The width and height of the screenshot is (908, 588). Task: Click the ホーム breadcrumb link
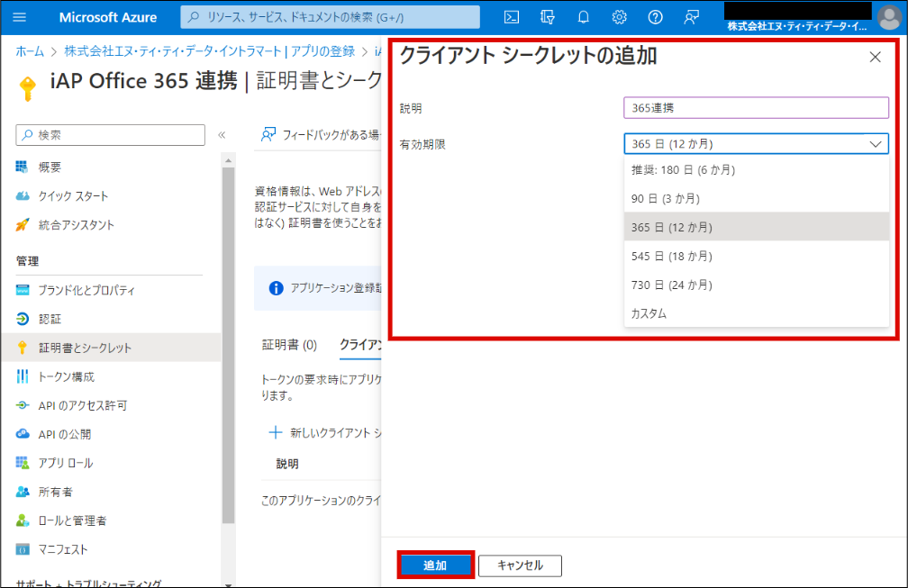(30, 51)
